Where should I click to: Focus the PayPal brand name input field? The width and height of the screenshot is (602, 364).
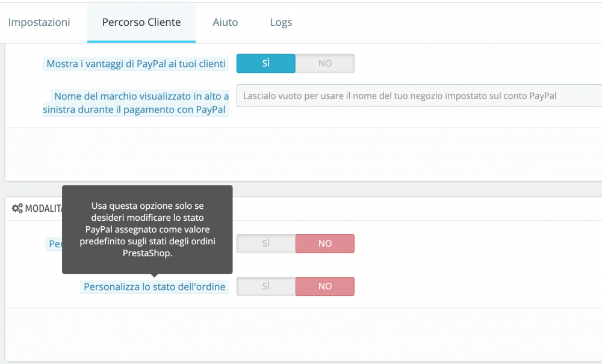pyautogui.click(x=419, y=96)
